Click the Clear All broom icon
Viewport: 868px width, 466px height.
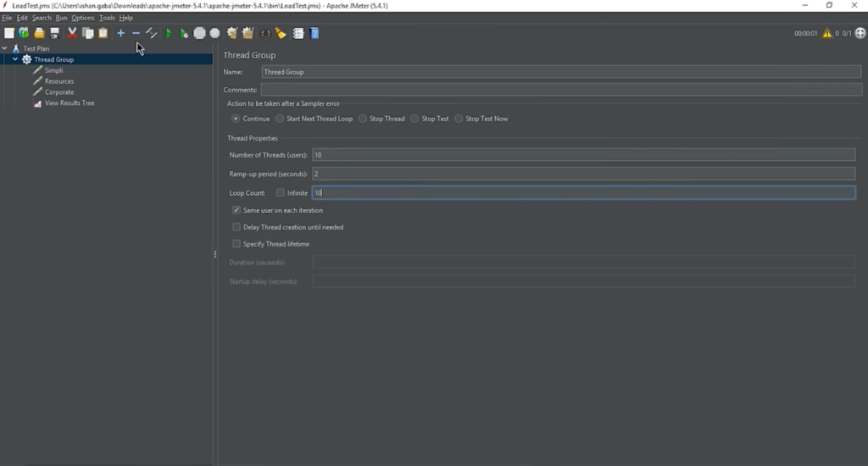coord(248,33)
